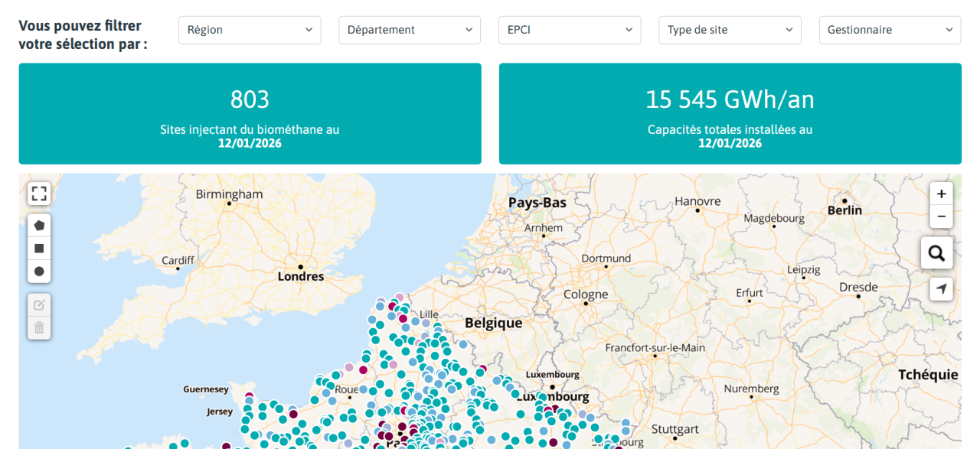Open the Type de site dropdown
This screenshot has width=980, height=449.
coord(730,30)
